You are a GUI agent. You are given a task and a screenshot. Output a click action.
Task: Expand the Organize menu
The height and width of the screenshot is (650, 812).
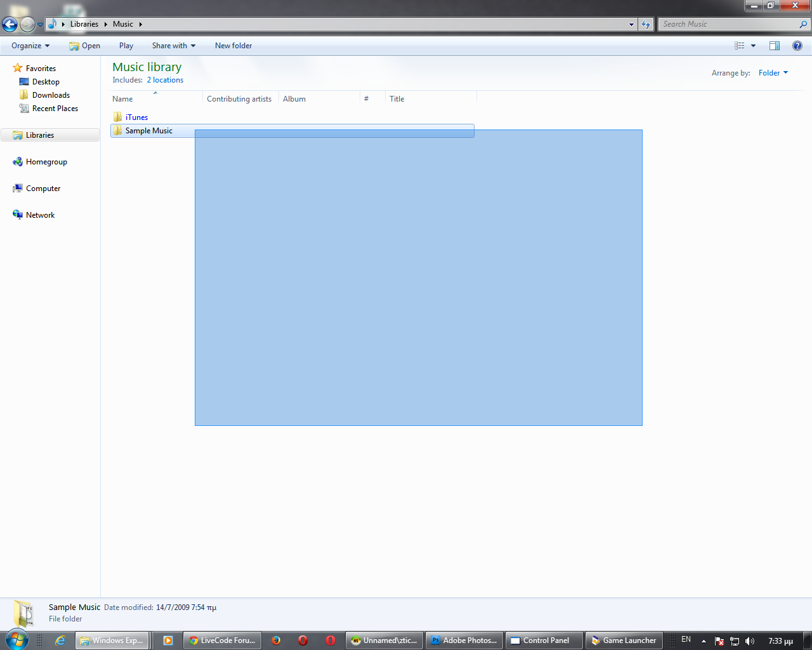point(30,46)
